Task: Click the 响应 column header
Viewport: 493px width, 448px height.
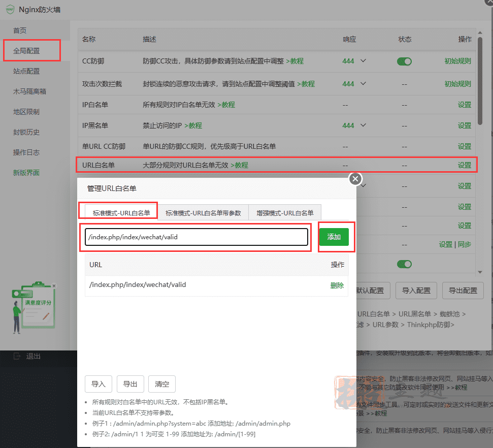Action: pos(349,39)
